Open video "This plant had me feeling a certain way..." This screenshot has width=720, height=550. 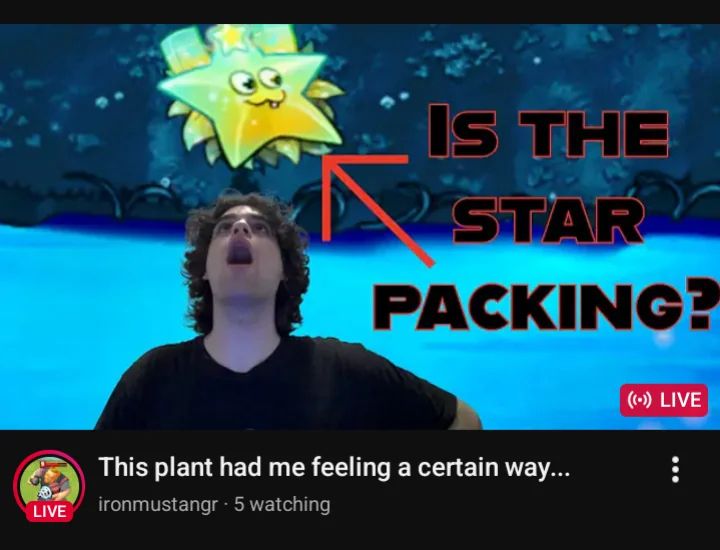334,467
